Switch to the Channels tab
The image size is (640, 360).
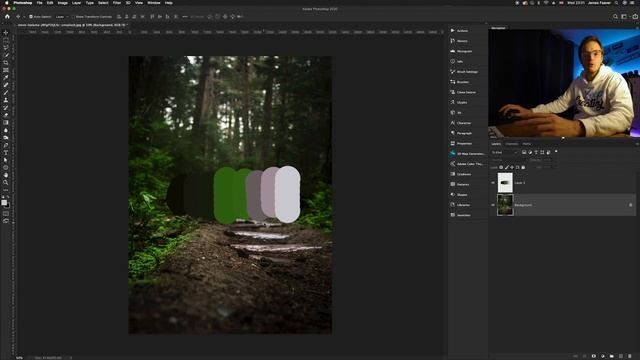[511, 144]
